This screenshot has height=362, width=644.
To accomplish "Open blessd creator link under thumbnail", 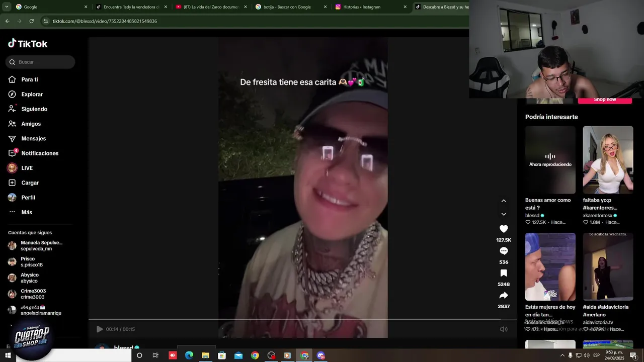I will 532,215.
